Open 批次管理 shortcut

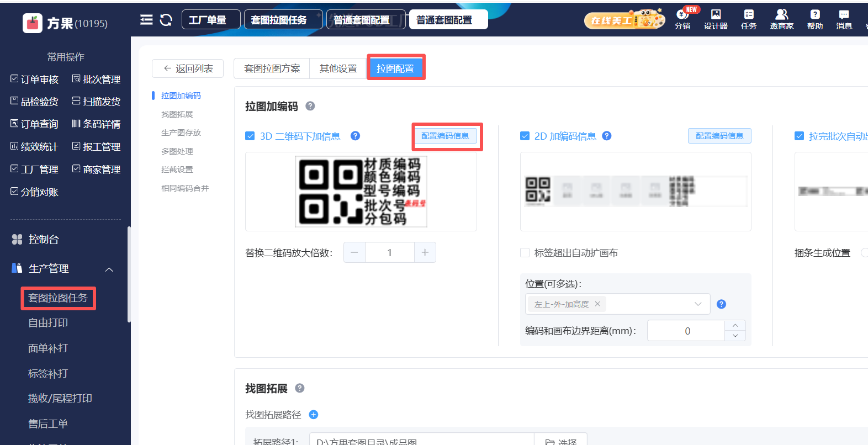(96, 80)
